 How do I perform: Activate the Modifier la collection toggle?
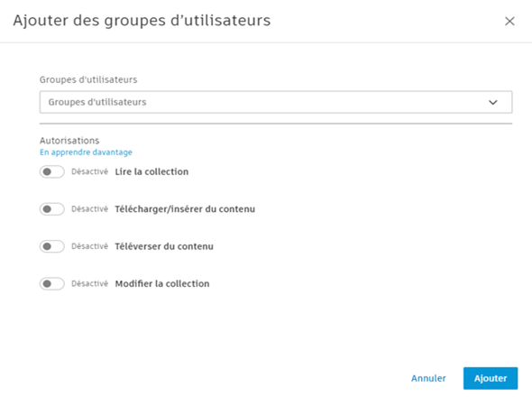coord(52,284)
